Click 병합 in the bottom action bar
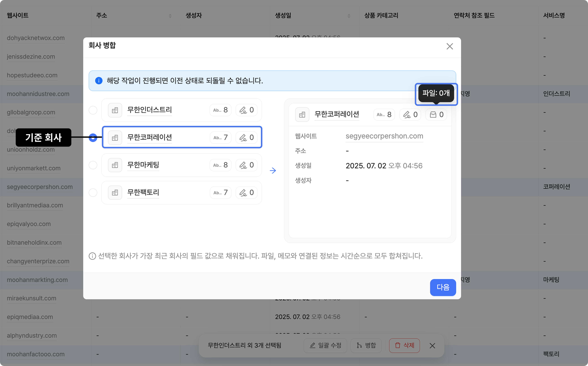Viewport: 588px width, 366px height. (366, 345)
